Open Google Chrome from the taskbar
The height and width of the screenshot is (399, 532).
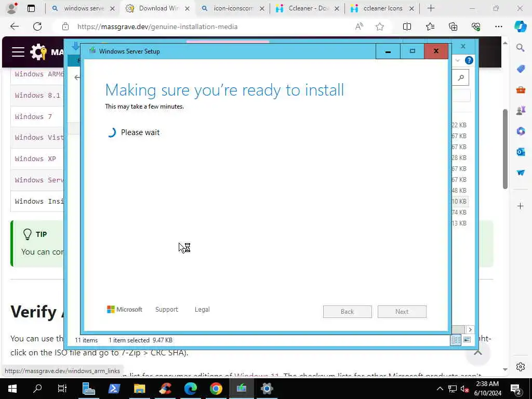(x=216, y=389)
